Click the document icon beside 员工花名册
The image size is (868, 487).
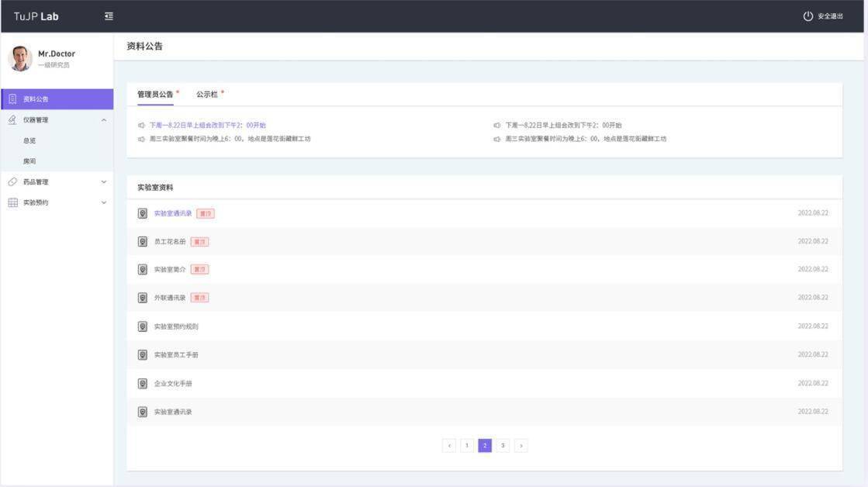click(x=143, y=242)
